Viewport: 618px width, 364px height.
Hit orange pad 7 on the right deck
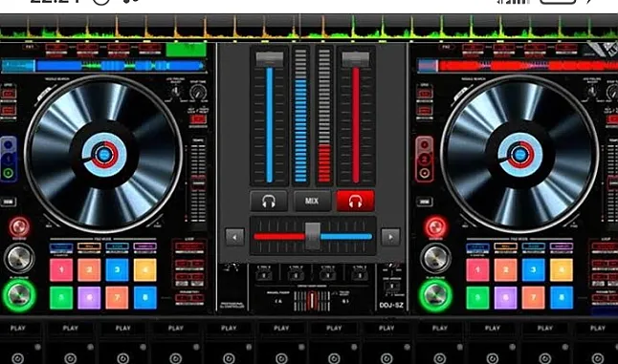pyautogui.click(x=533, y=297)
